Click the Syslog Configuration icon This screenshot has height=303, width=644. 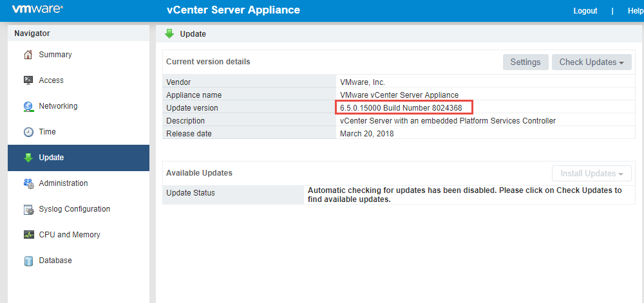(x=28, y=209)
